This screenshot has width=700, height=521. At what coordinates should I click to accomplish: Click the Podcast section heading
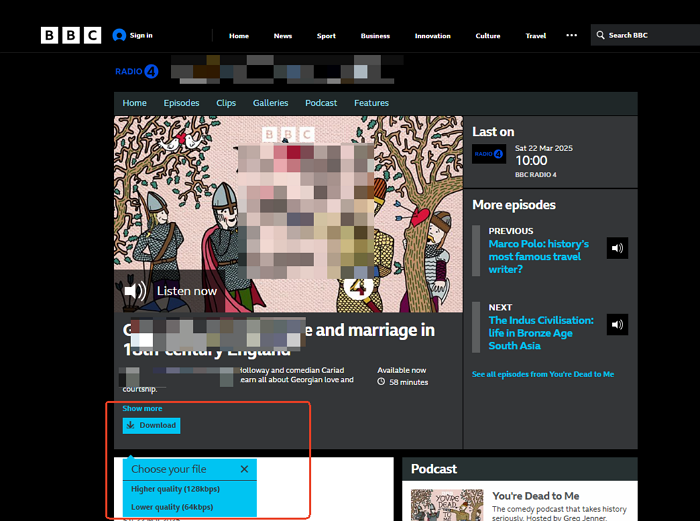coord(433,469)
